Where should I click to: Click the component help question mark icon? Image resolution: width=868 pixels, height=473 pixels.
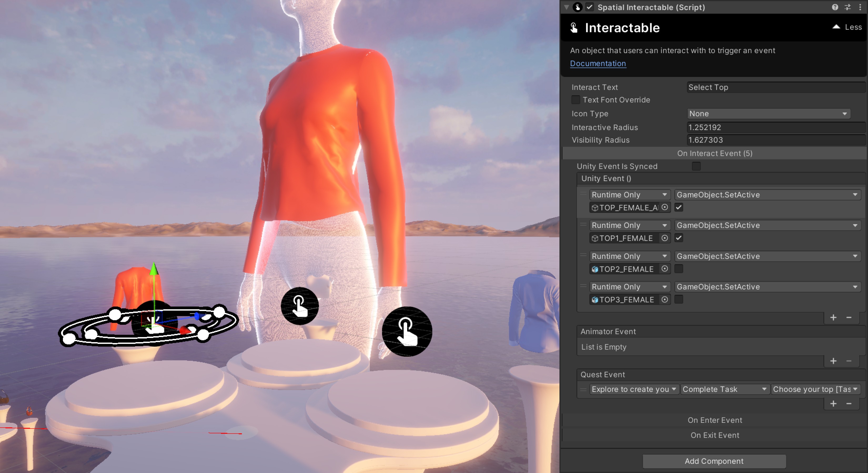pos(835,7)
